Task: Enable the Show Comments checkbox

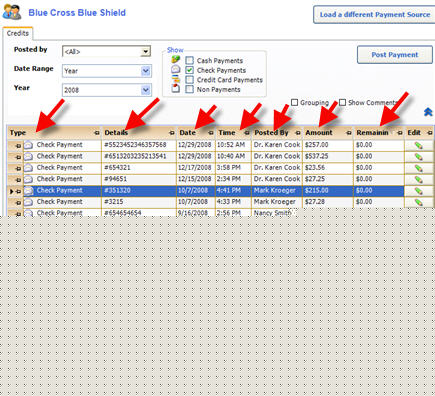Action: pyautogui.click(x=342, y=102)
